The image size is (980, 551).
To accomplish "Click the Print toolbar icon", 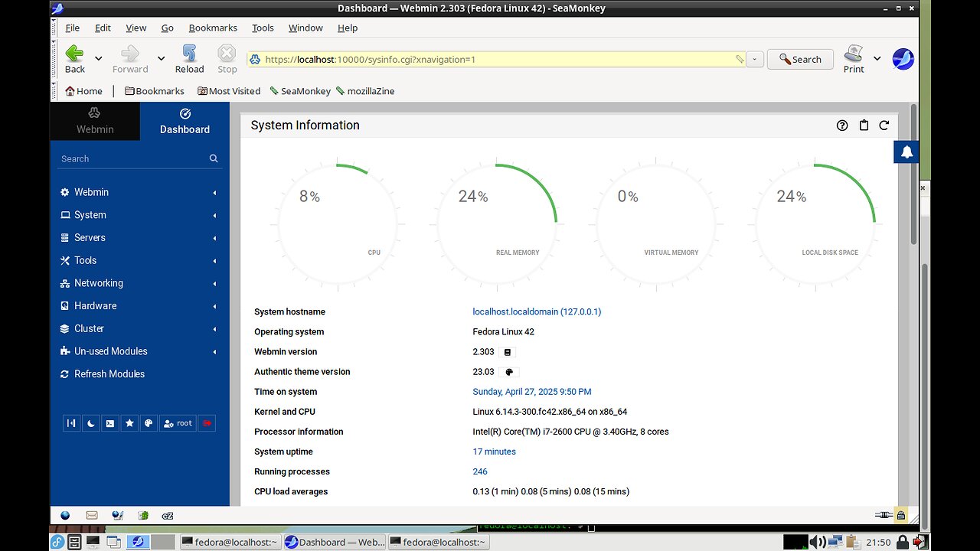I will tap(854, 59).
